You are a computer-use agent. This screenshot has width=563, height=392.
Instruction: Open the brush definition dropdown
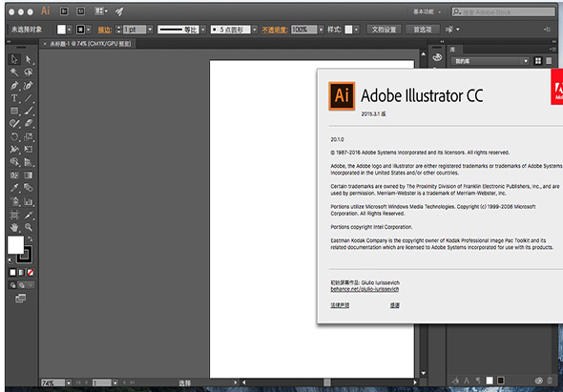pos(255,30)
